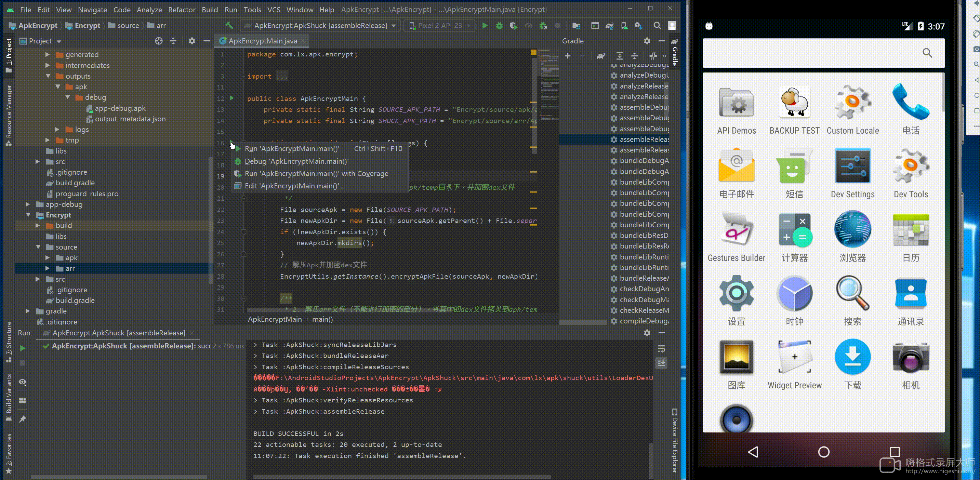Open the assembleRelease Gradle task

(643, 139)
